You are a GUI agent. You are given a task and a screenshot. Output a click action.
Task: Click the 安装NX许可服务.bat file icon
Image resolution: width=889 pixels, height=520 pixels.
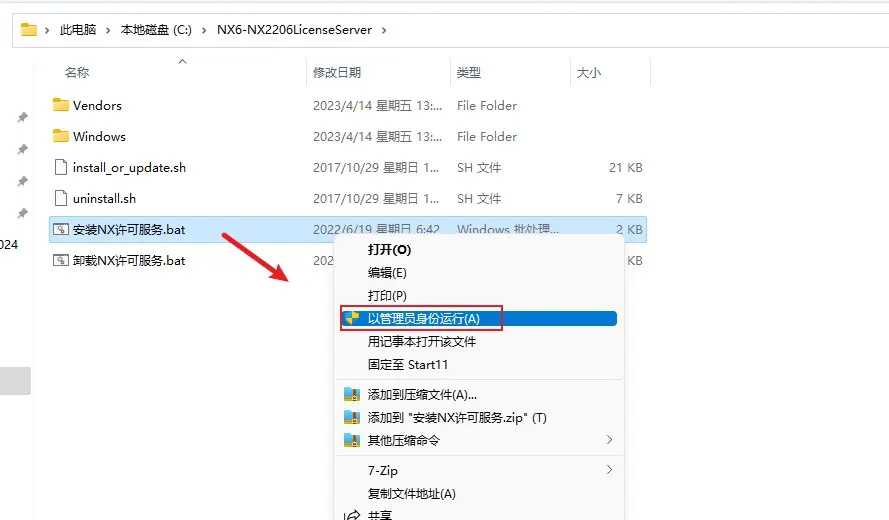pos(60,230)
